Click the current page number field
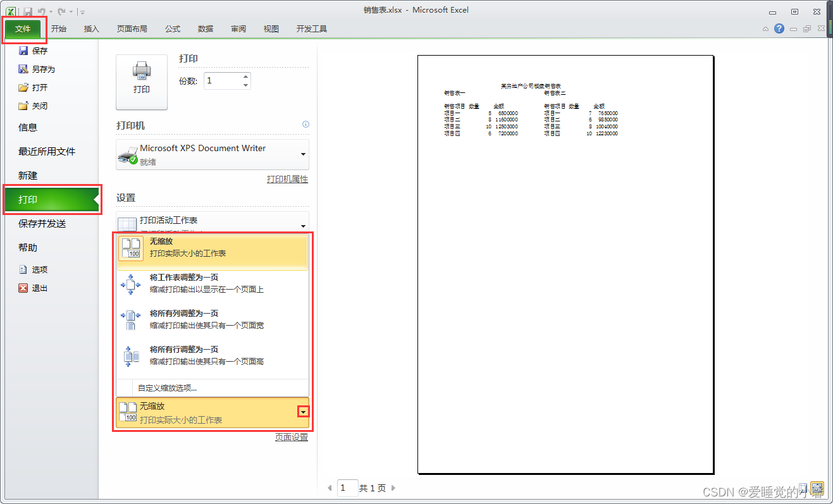This screenshot has height=504, width=833. pyautogui.click(x=347, y=488)
